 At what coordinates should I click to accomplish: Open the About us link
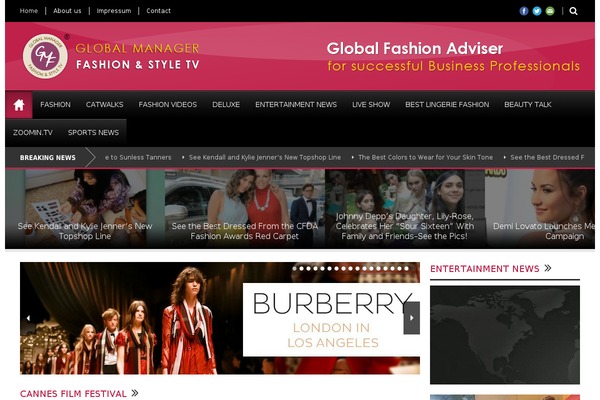67,11
